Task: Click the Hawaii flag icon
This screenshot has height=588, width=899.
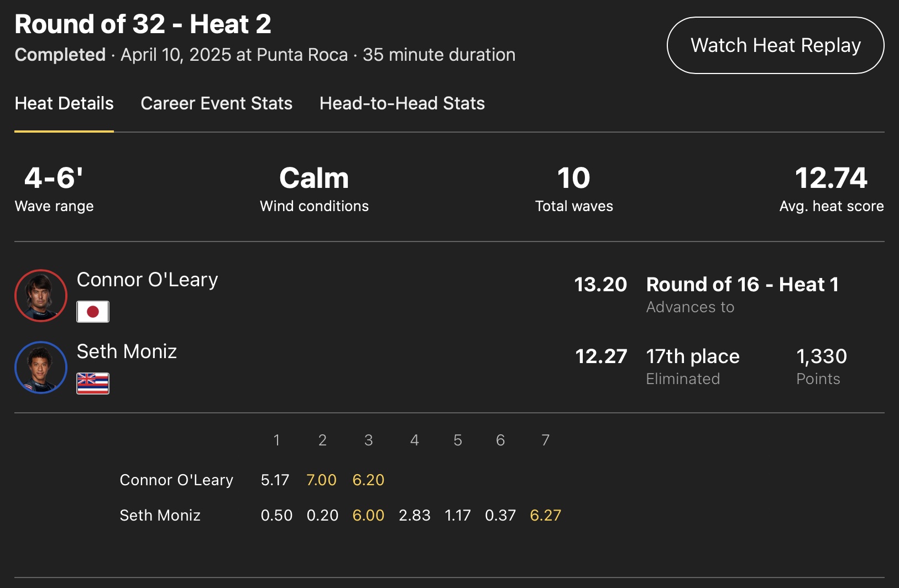Action: click(x=93, y=384)
